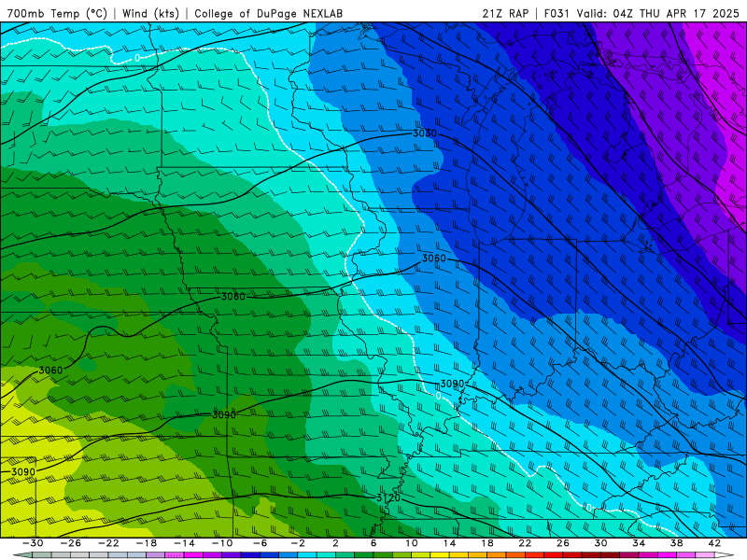Click the -14 colorbar label
747x560 pixels.
tap(184, 543)
